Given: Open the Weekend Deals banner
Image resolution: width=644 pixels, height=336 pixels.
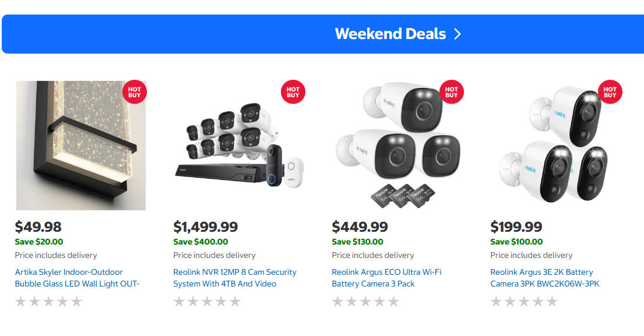Looking at the screenshot, I should pos(390,34).
